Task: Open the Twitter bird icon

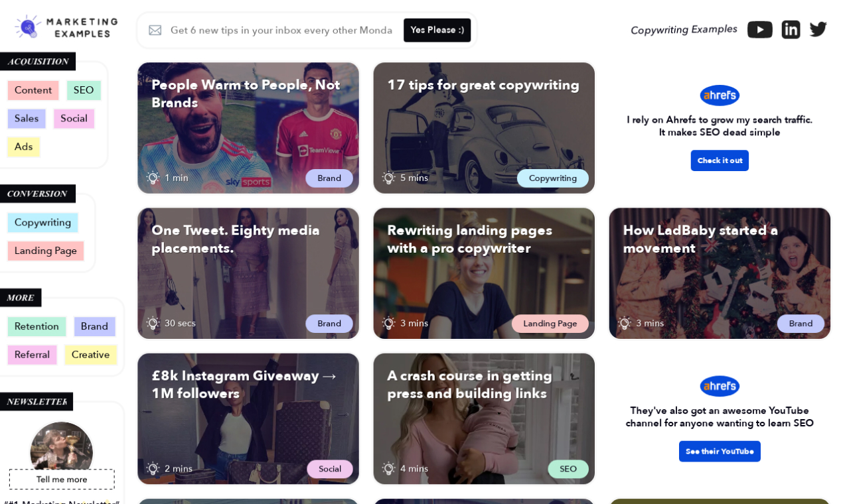Action: click(x=818, y=29)
